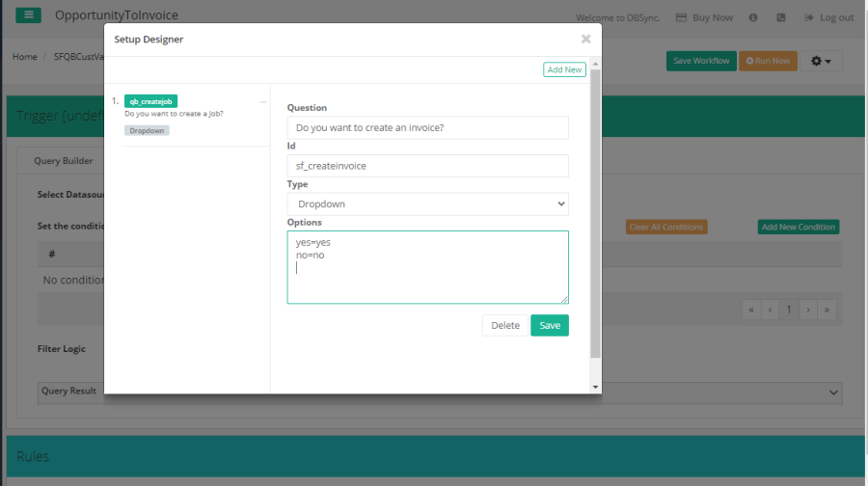Click the Log out icon
This screenshot has width=868, height=486.
[806, 17]
